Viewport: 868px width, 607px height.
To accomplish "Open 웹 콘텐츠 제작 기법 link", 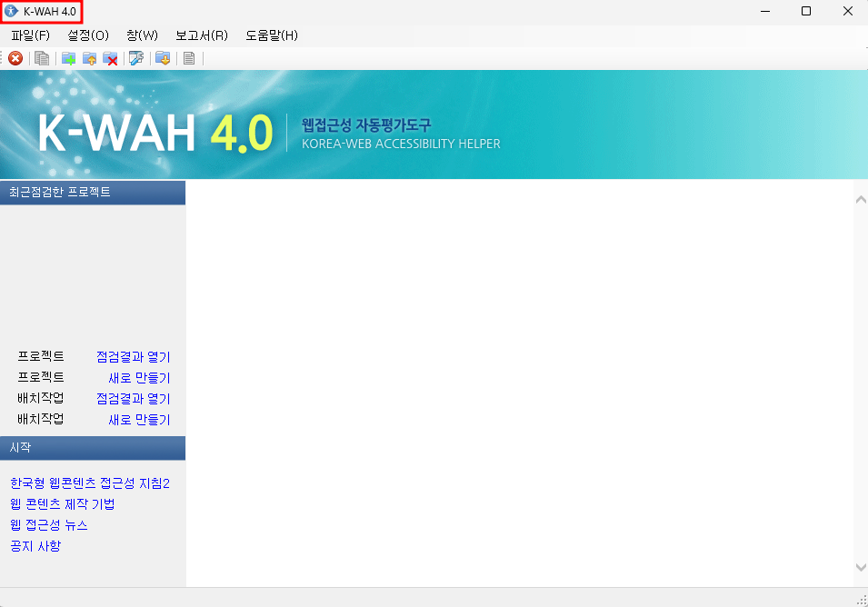I will pyautogui.click(x=63, y=504).
